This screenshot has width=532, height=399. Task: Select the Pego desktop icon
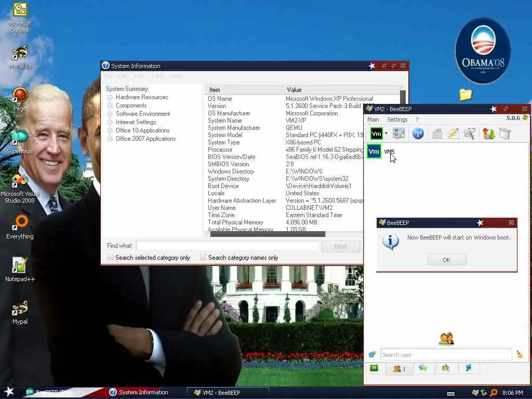[x=20, y=99]
